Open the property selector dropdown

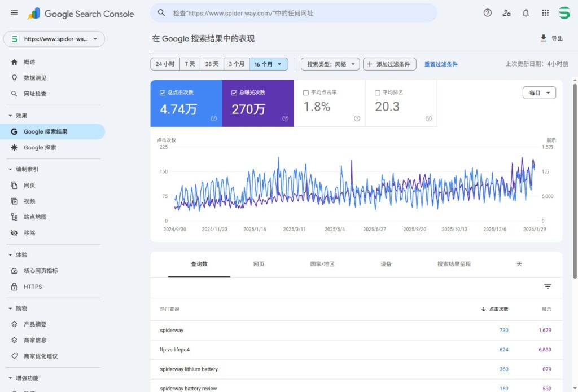pos(54,39)
